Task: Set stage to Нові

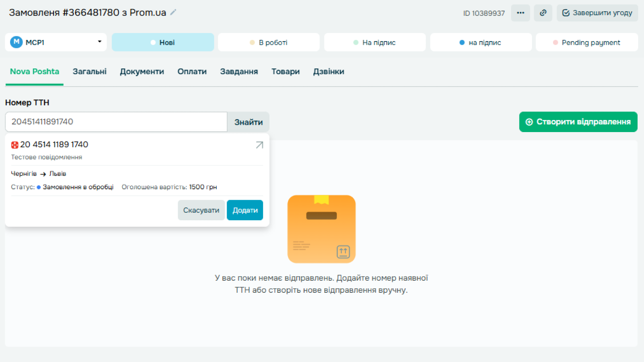Action: coord(163,42)
